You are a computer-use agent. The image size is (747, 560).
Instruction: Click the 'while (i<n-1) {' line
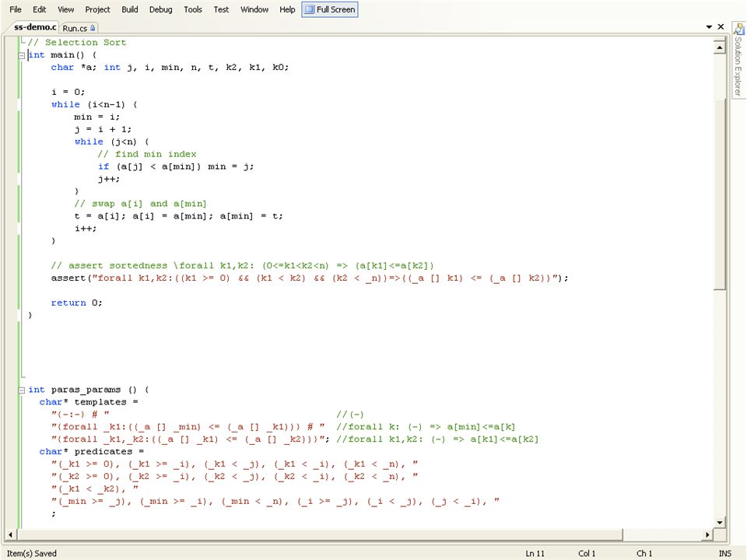(94, 104)
